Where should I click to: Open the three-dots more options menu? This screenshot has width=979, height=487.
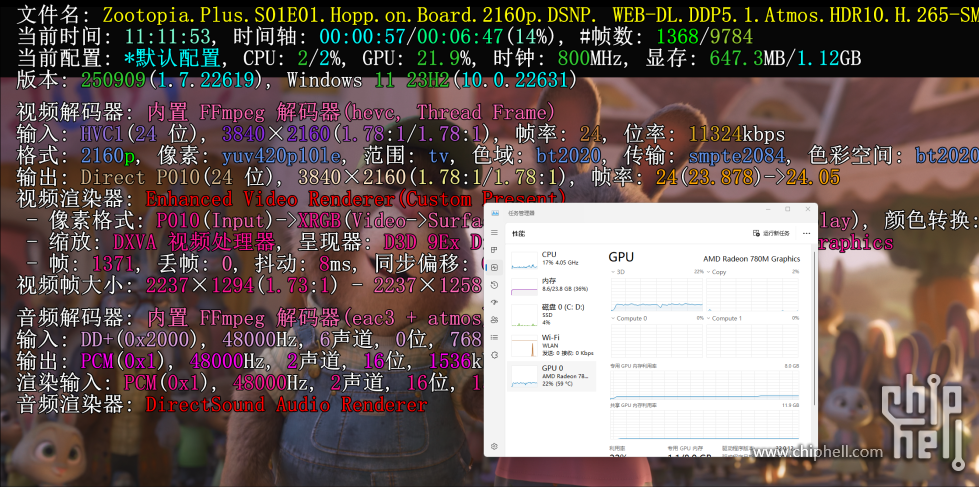click(x=806, y=233)
